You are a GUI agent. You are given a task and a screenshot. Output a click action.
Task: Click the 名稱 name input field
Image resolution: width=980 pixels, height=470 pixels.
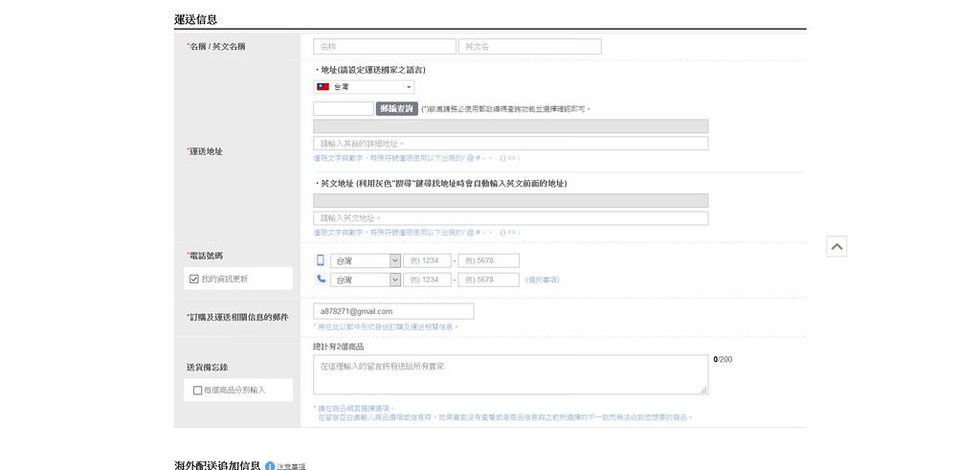point(385,46)
